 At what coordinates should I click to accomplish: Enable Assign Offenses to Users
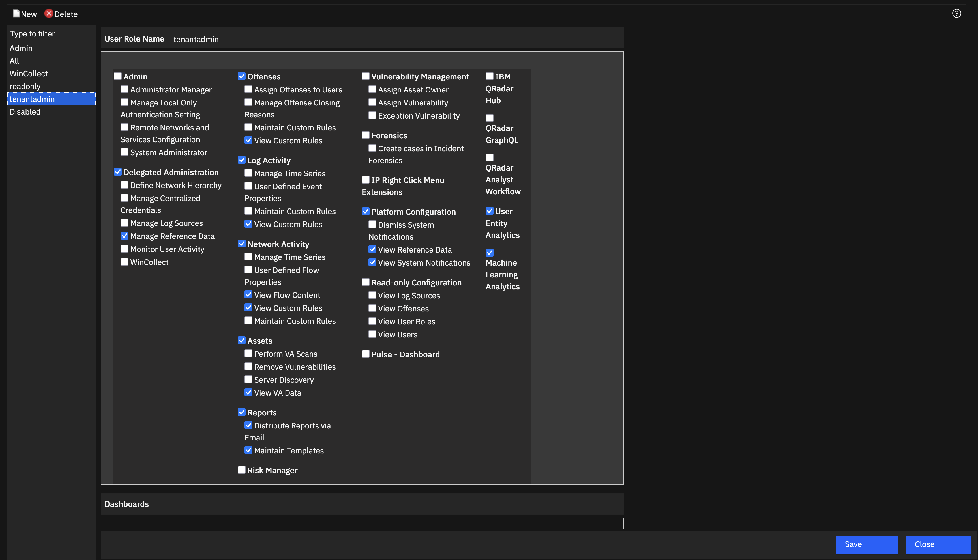point(248,89)
